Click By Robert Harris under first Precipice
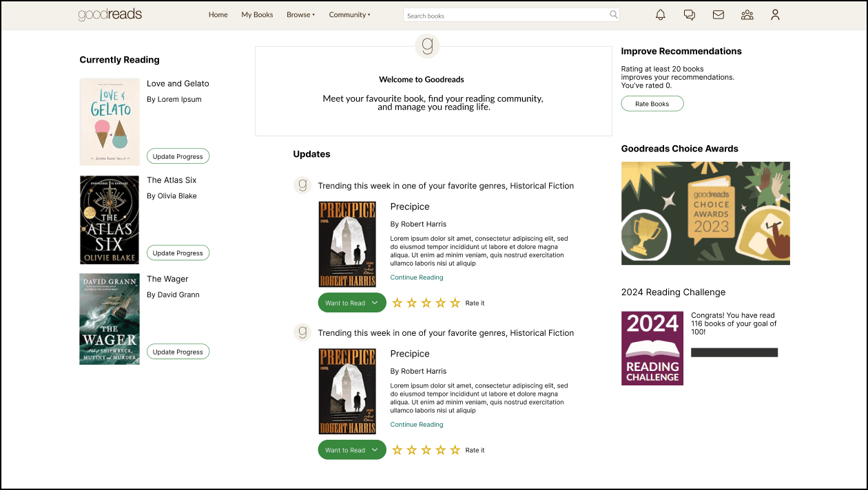This screenshot has height=490, width=868. [x=418, y=224]
